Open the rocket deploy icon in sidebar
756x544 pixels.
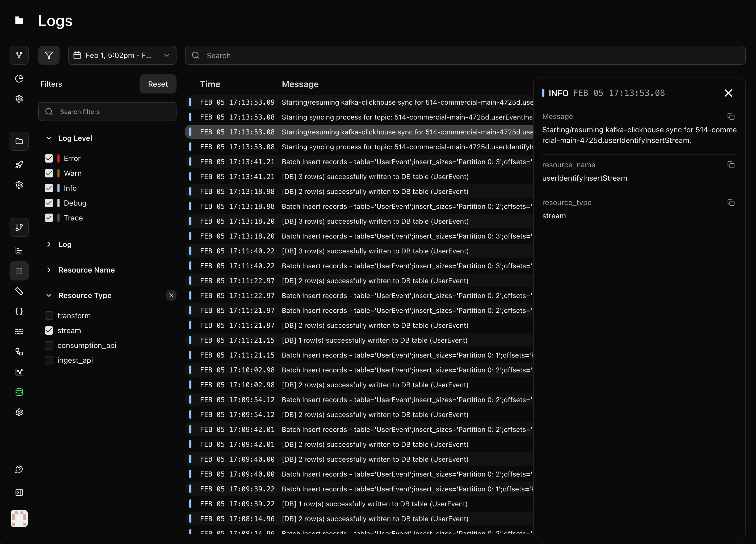pyautogui.click(x=19, y=165)
